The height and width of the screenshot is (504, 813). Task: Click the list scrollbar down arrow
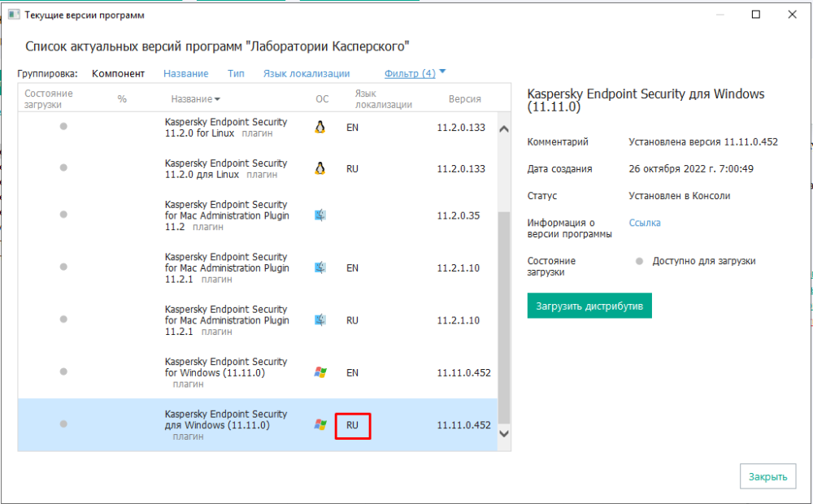503,433
